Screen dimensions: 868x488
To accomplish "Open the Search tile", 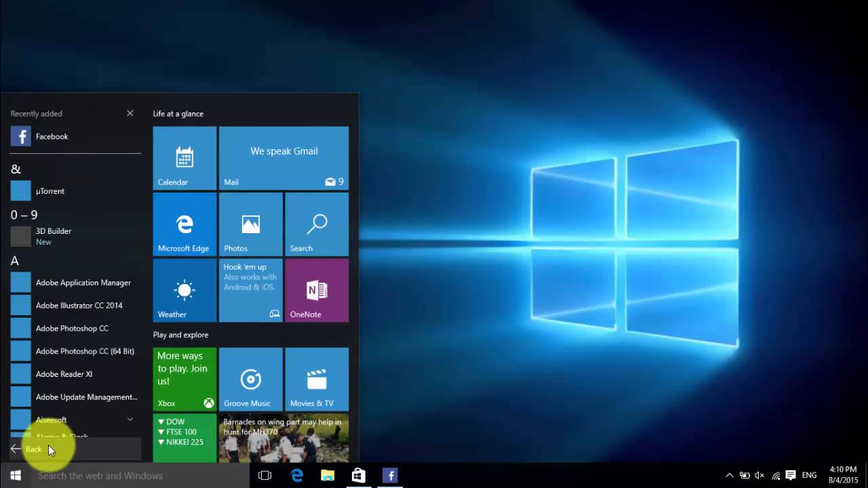I will pos(317,224).
